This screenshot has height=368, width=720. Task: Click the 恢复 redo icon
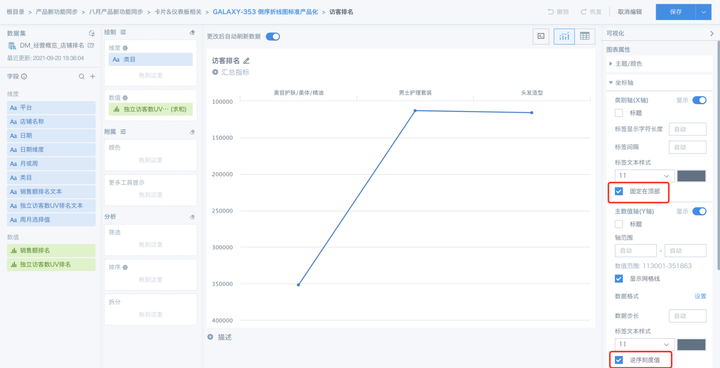pos(584,12)
